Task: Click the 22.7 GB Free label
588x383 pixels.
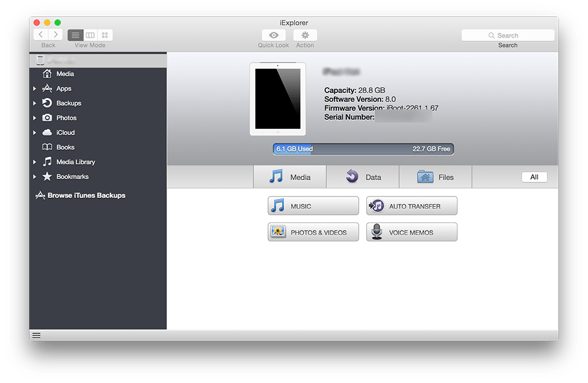Action: point(431,149)
